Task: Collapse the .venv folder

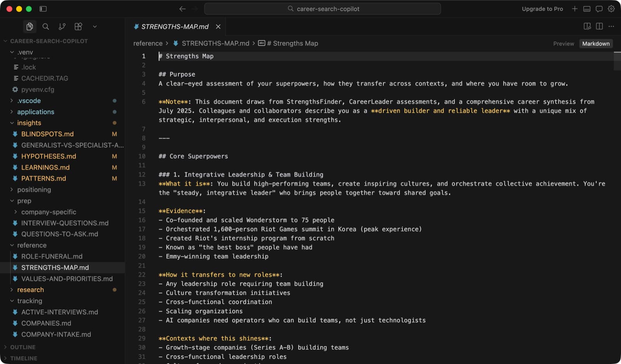Action: [x=25, y=52]
